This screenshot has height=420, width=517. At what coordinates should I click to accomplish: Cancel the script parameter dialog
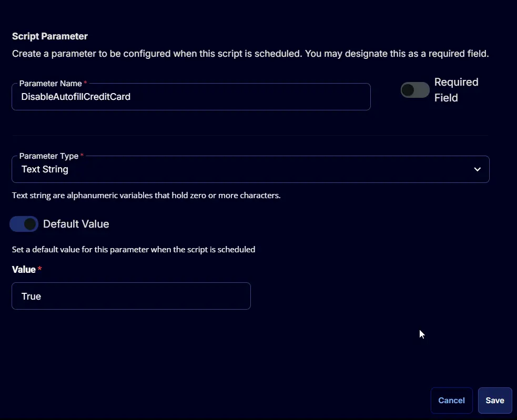coord(451,400)
